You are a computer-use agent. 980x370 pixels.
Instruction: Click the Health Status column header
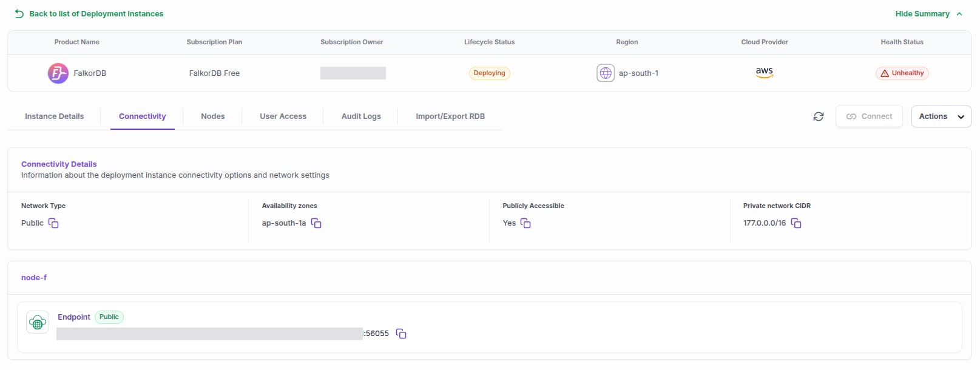[x=902, y=42]
